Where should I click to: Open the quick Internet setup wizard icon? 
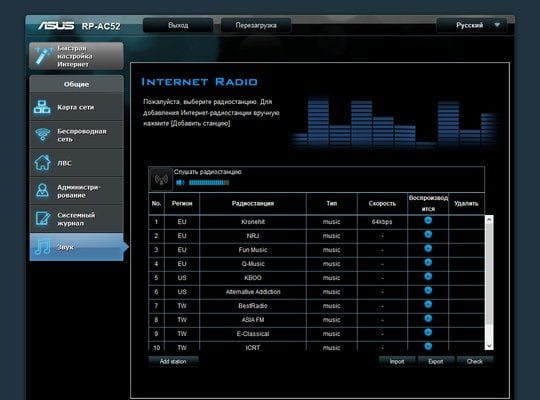point(43,56)
